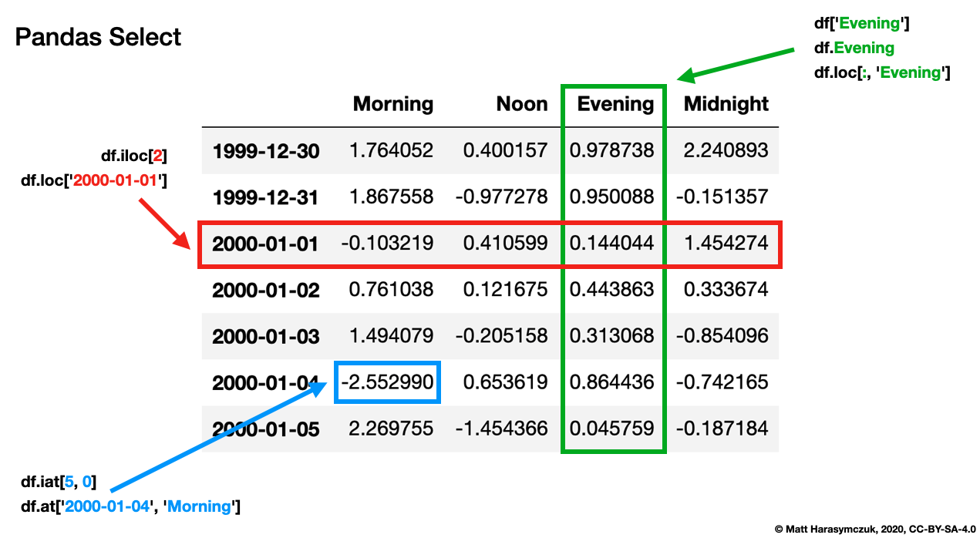Click the Noon column header
The image size is (980, 538).
coord(522,104)
